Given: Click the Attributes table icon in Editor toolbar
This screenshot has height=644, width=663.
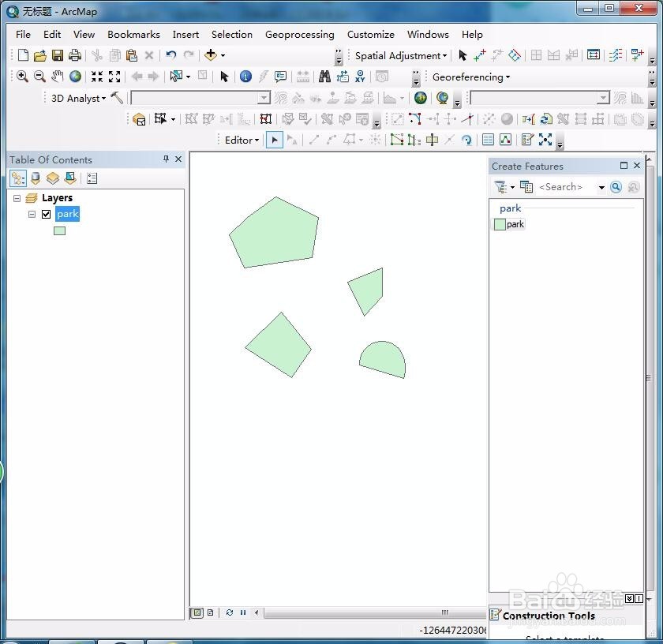Looking at the screenshot, I should pyautogui.click(x=488, y=140).
